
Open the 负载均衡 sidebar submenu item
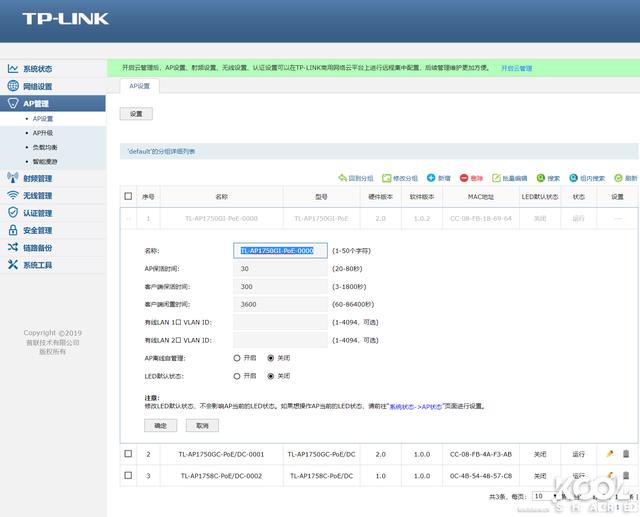tap(45, 147)
